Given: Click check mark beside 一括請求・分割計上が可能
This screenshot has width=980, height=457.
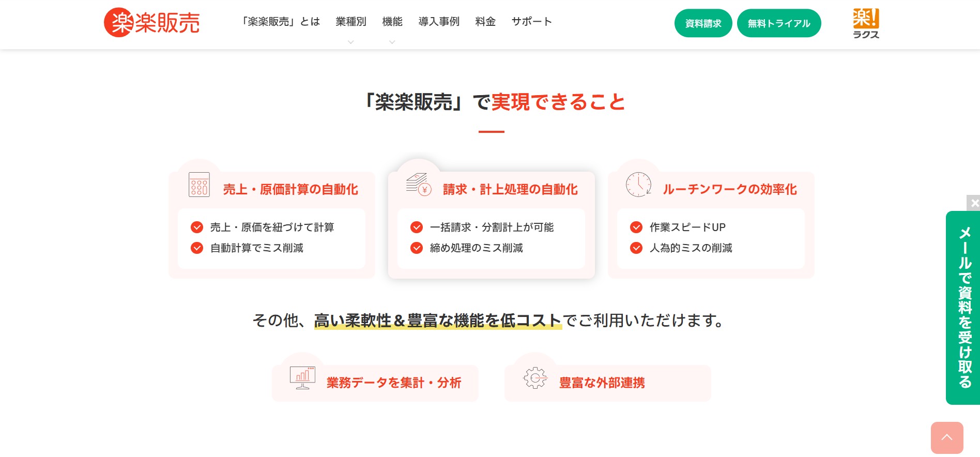Looking at the screenshot, I should coord(417,227).
